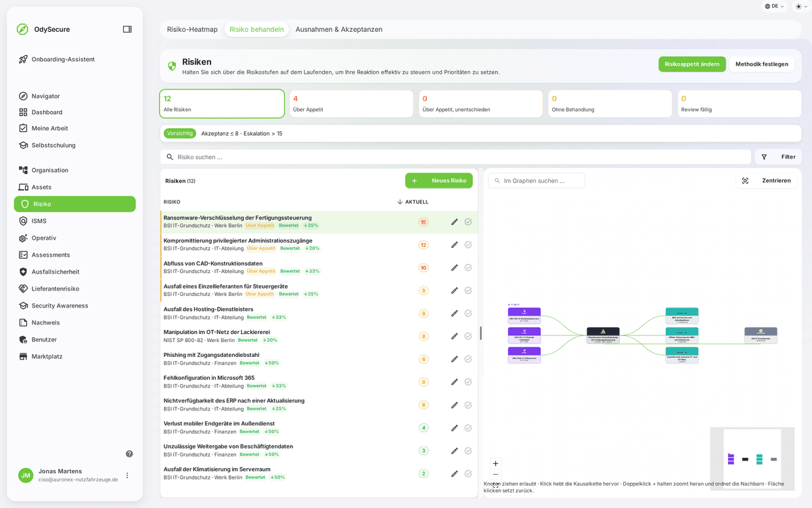Open the theme sun dropdown

(800, 6)
